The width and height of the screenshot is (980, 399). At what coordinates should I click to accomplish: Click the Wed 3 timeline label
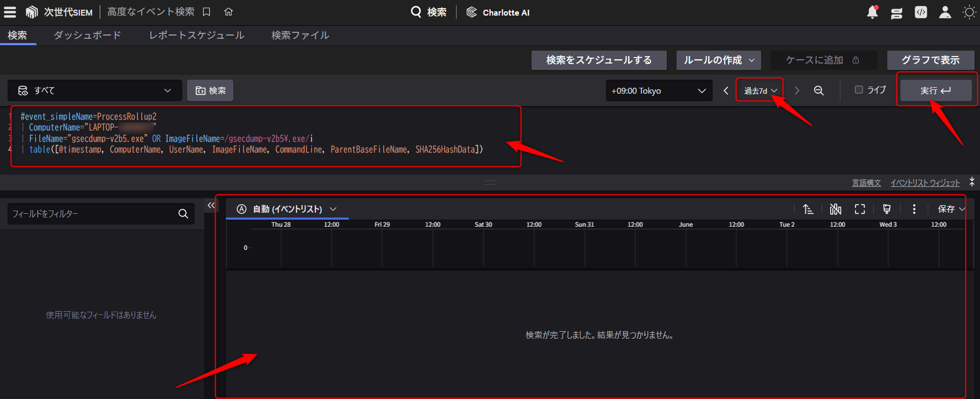click(888, 225)
